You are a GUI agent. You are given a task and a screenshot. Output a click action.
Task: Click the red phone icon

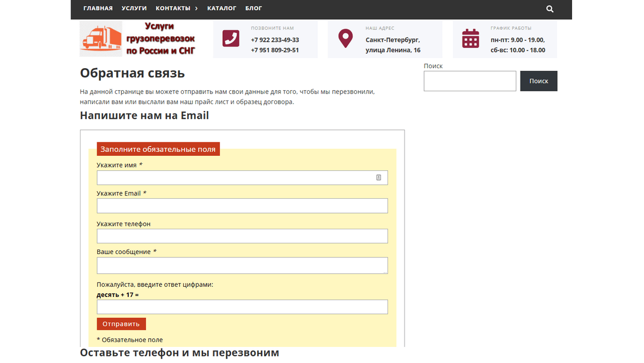[231, 39]
